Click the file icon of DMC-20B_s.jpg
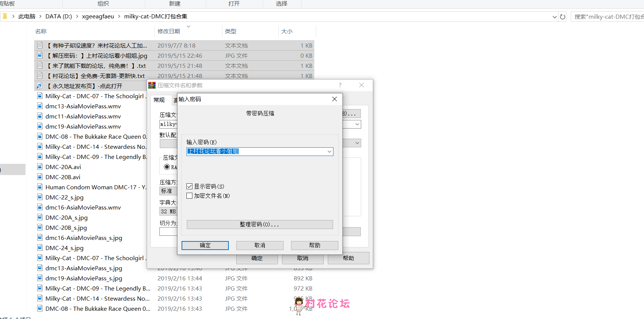 pyautogui.click(x=40, y=228)
